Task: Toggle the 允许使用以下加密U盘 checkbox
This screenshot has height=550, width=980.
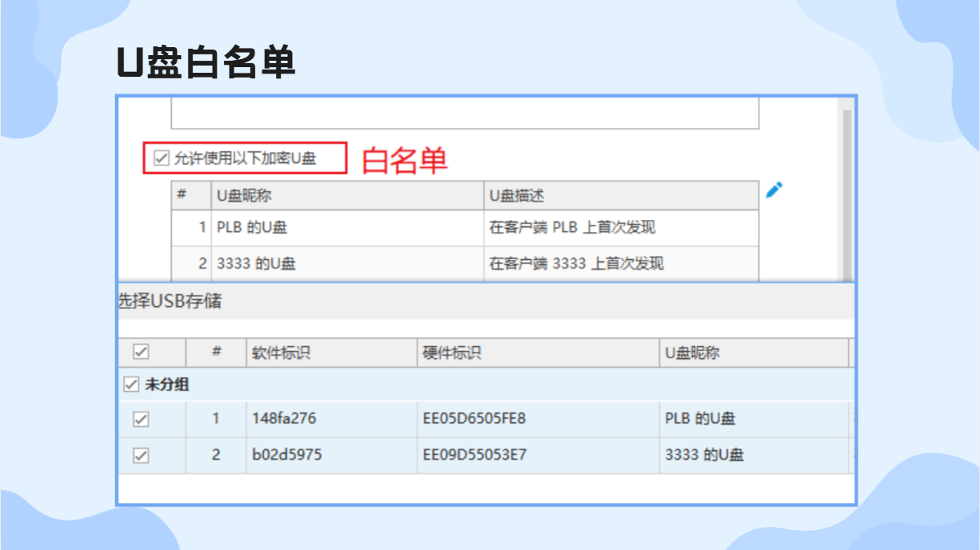Action: pyautogui.click(x=162, y=158)
